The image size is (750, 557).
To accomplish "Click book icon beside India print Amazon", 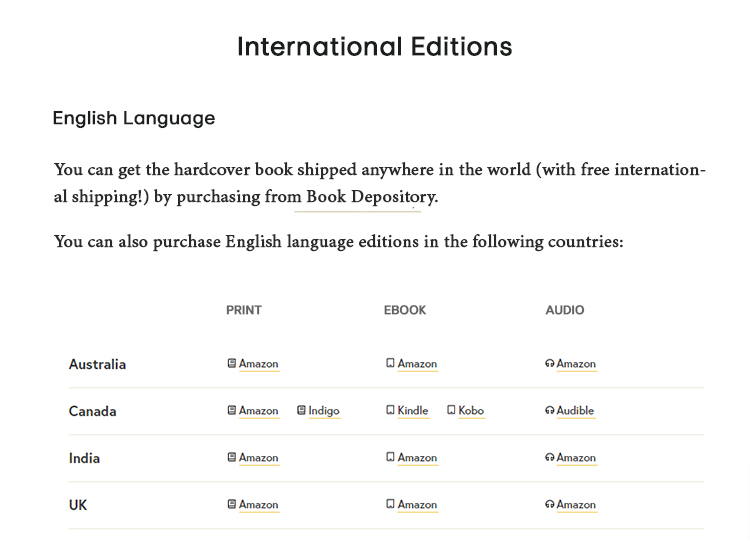I will point(232,457).
